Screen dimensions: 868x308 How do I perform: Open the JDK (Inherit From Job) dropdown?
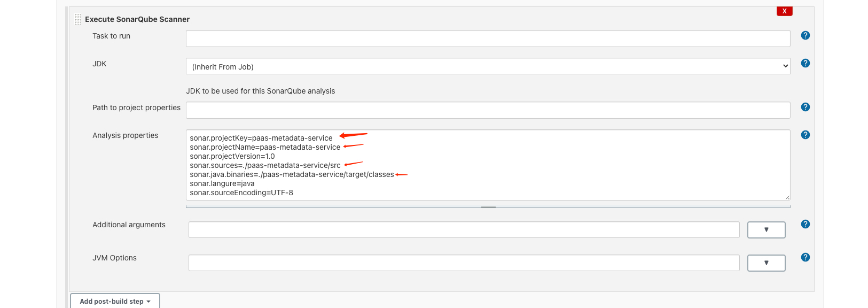point(488,66)
